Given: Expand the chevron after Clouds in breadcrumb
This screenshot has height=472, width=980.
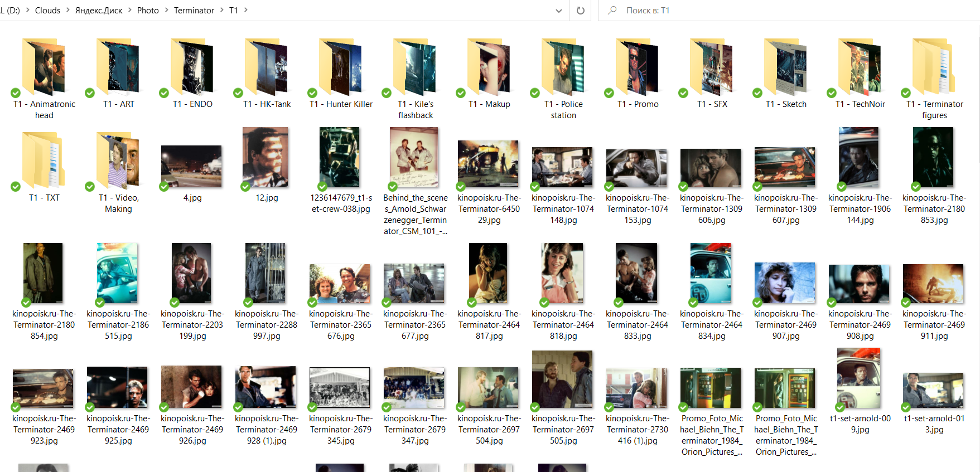Looking at the screenshot, I should pos(68,10).
